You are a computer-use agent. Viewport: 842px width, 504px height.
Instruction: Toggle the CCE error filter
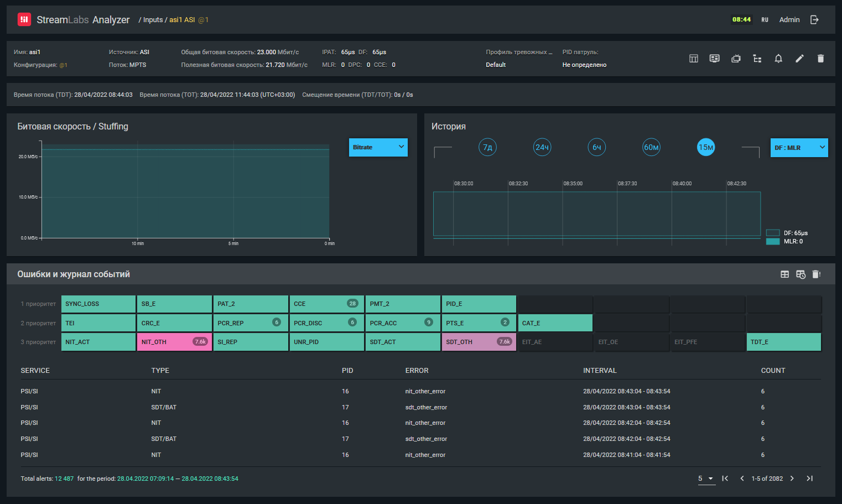point(327,304)
